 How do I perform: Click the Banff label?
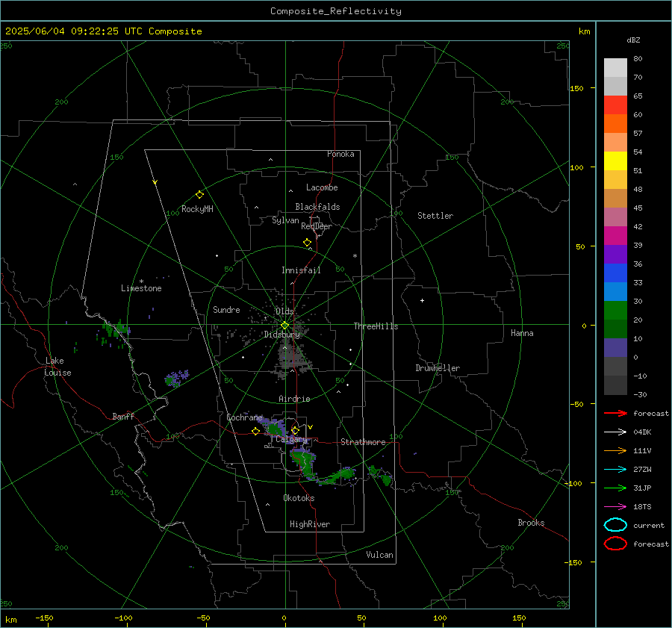coord(123,416)
